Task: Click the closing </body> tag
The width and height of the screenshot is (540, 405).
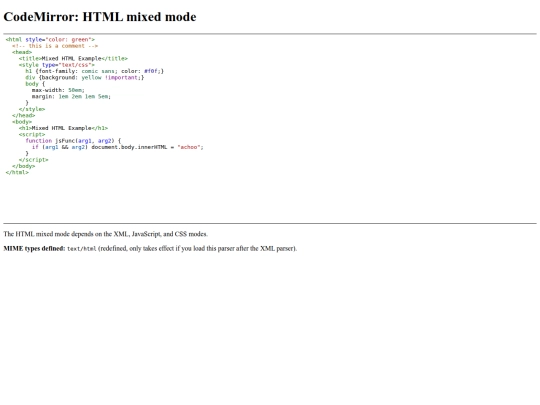Action: tap(23, 166)
